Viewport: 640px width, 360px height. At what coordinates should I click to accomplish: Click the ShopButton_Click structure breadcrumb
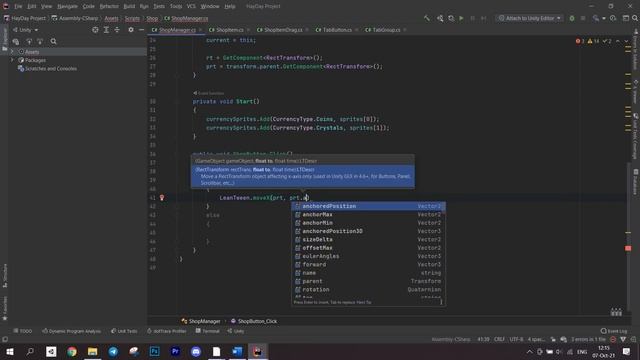[x=254, y=321]
